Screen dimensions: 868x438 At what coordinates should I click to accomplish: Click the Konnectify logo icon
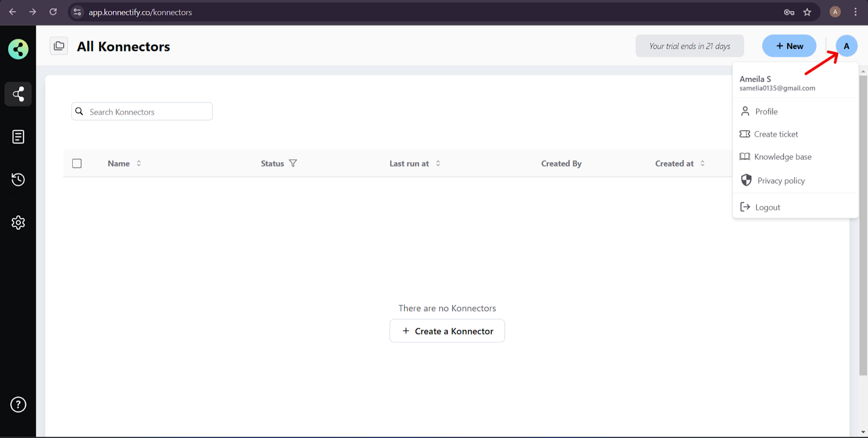(18, 49)
